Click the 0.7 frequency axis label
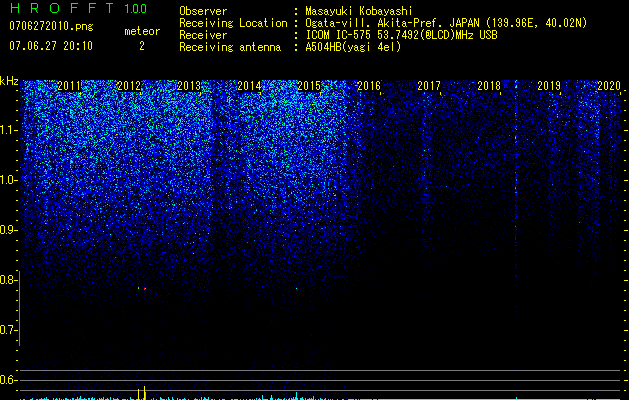 (x=8, y=330)
